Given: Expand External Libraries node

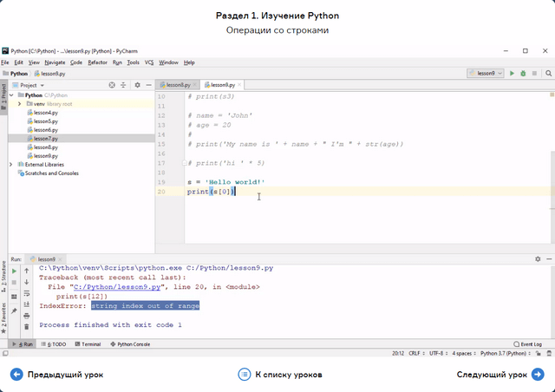Looking at the screenshot, I should tap(10, 164).
